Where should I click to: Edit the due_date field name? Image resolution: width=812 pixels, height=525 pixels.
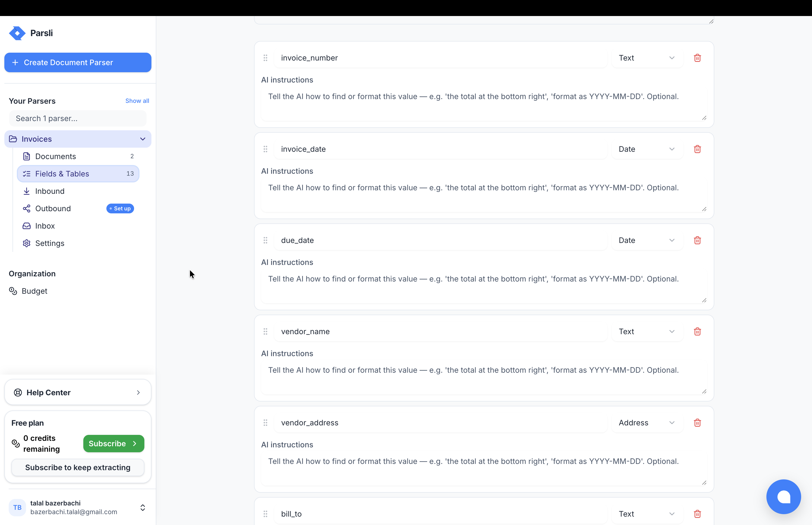tap(440, 240)
